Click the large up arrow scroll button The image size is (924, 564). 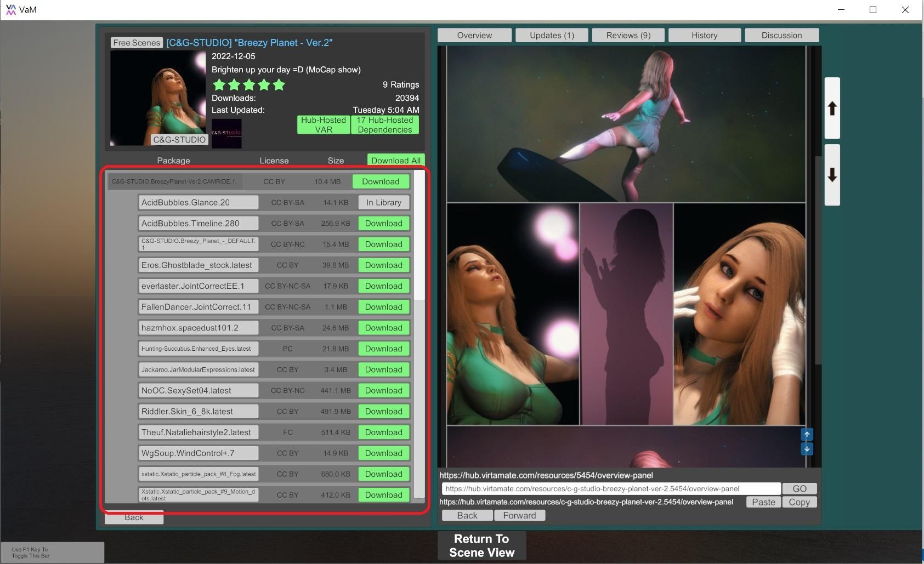tap(832, 108)
